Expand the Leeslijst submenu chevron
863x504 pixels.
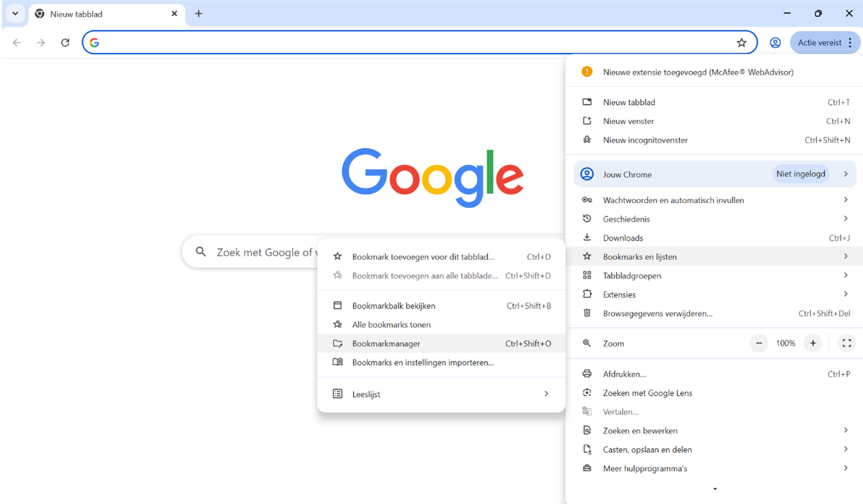(546, 393)
